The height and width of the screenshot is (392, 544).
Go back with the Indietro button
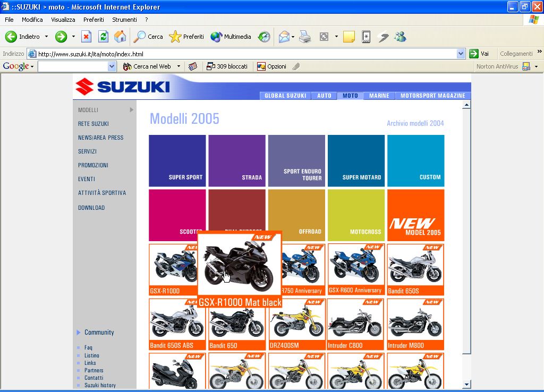[22, 37]
